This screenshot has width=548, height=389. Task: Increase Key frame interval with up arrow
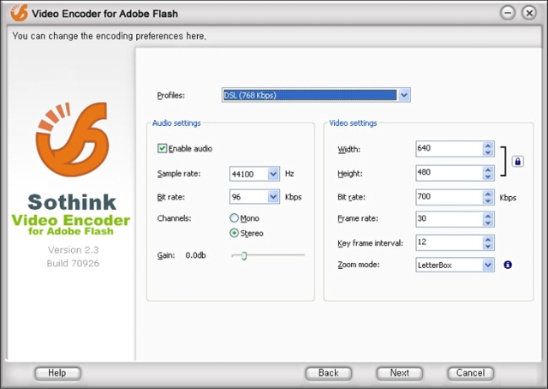(488, 239)
